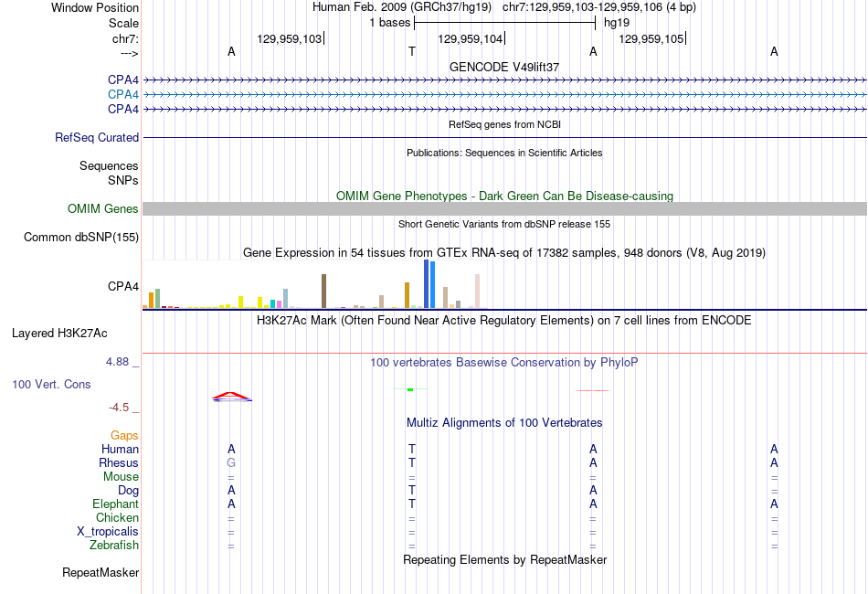Click the 129,959,104 ruler position

[470, 38]
